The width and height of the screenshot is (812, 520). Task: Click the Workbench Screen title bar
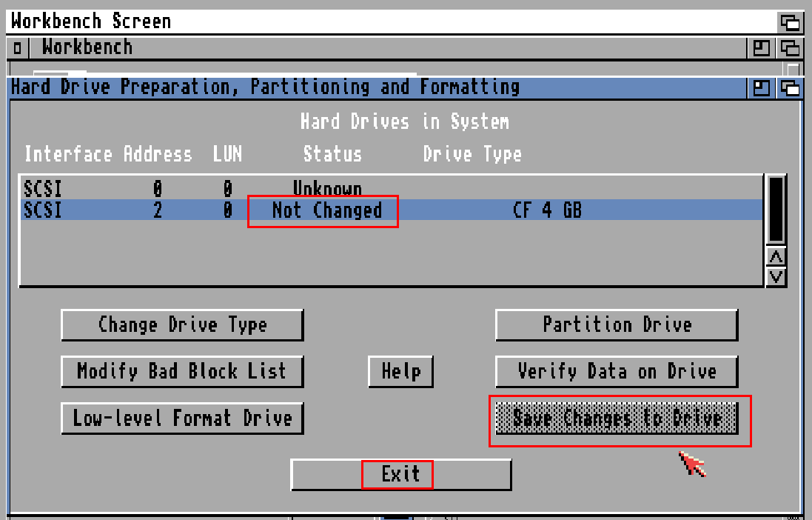pyautogui.click(x=296, y=21)
